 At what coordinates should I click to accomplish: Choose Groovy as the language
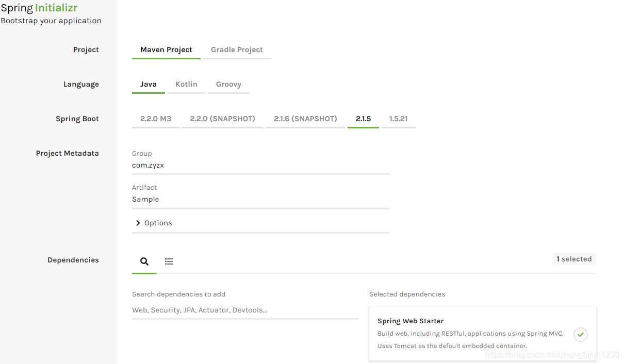pyautogui.click(x=228, y=85)
